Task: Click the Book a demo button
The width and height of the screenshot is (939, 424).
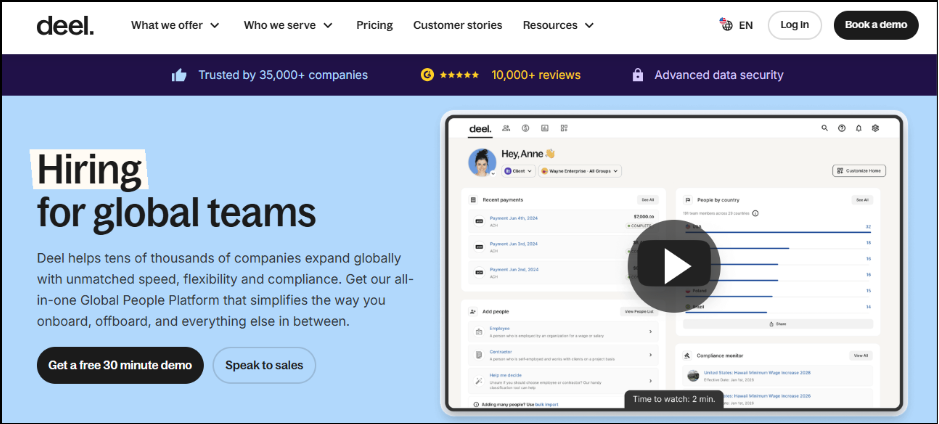Action: pyautogui.click(x=876, y=25)
